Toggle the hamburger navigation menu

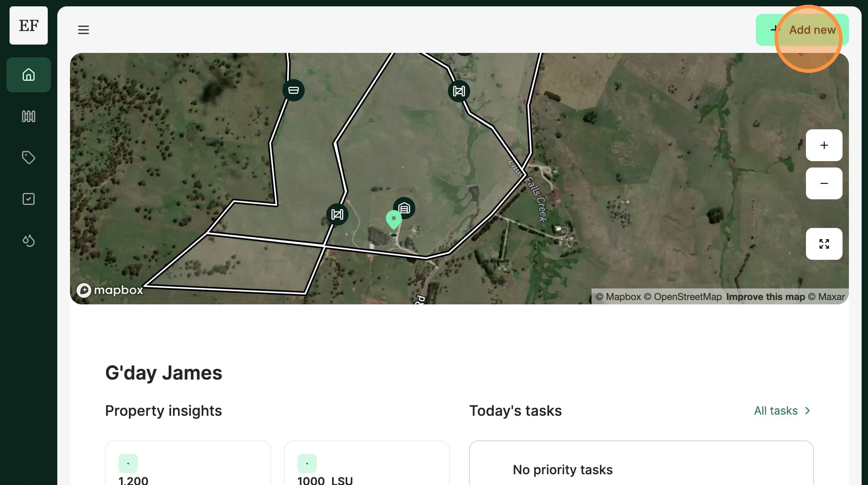click(x=84, y=30)
